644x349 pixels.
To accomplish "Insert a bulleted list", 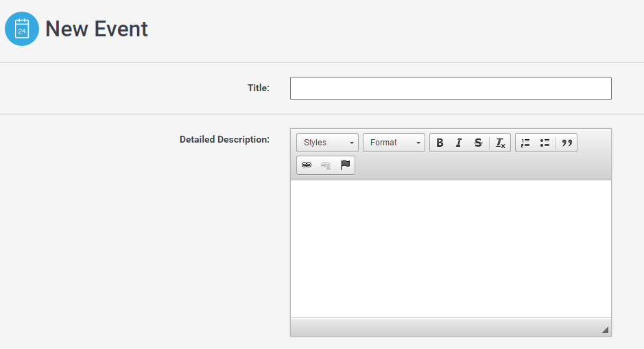I will 545,143.
